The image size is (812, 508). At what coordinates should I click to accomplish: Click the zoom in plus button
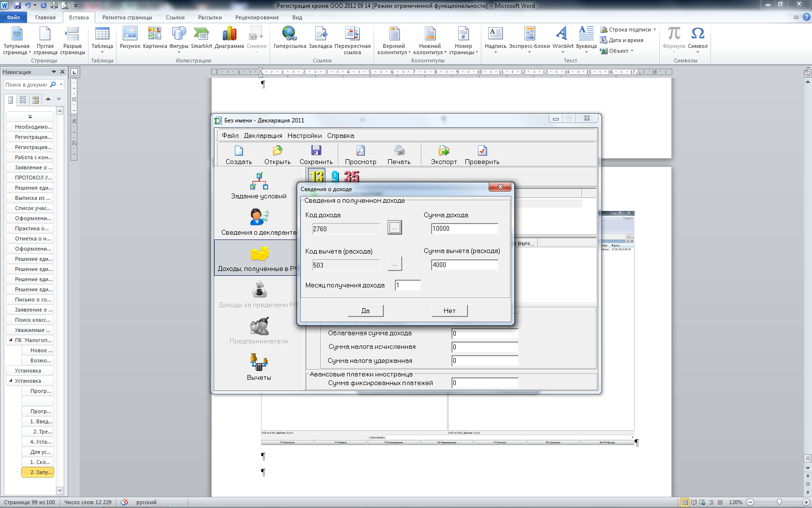pos(806,502)
